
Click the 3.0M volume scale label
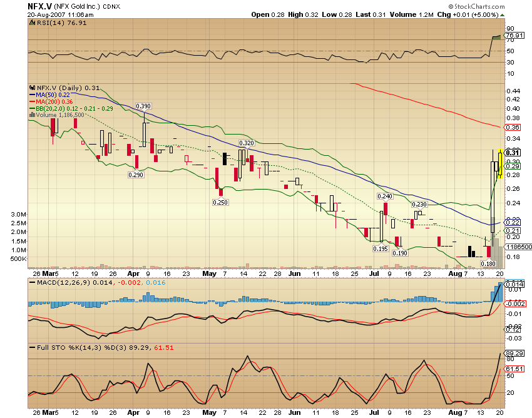(x=19, y=215)
